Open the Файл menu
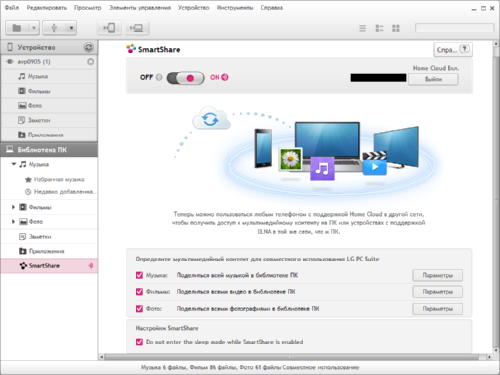Screen dimensions: 500x375 [x=12, y=8]
